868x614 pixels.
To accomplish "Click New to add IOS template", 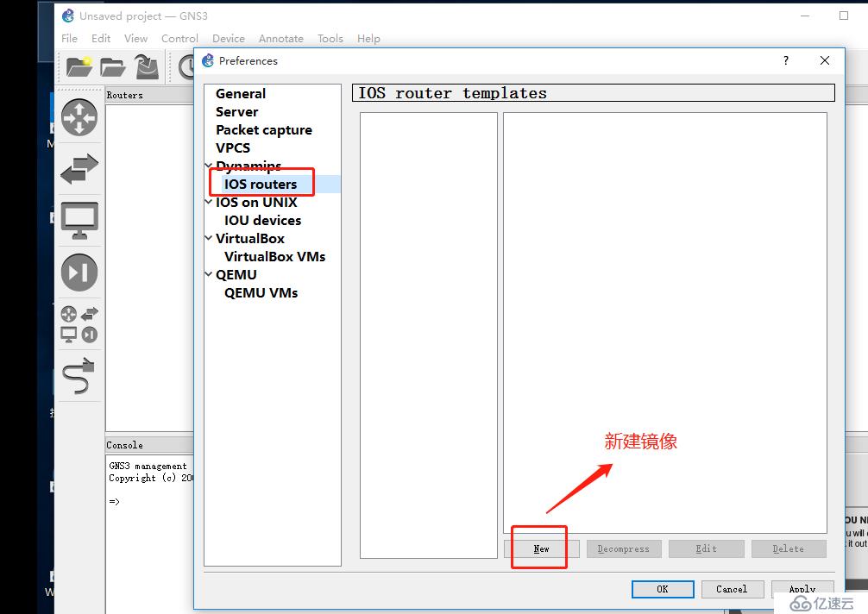I will pos(541,548).
